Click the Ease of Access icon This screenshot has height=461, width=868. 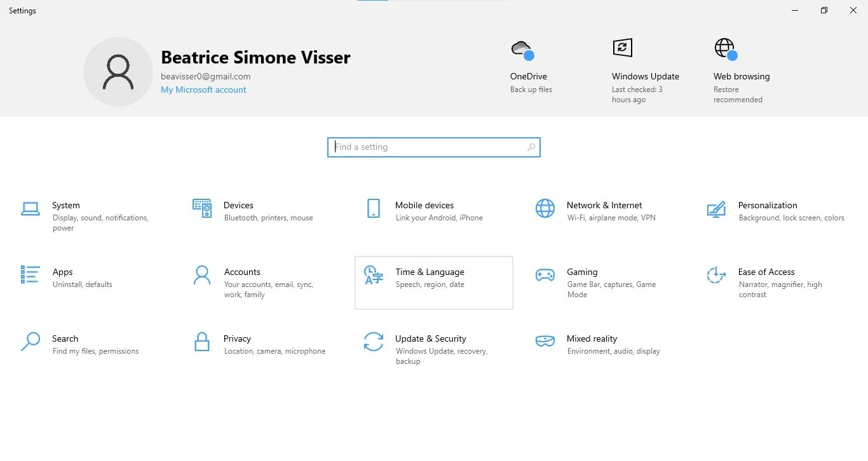[716, 275]
